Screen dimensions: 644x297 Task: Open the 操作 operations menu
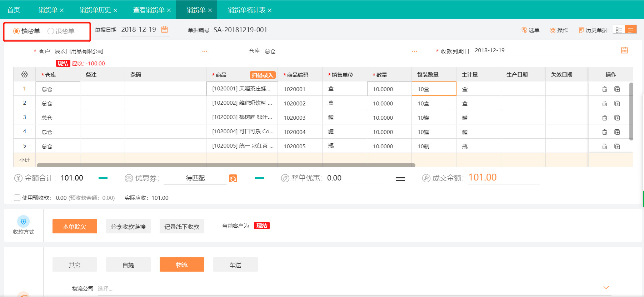[559, 30]
